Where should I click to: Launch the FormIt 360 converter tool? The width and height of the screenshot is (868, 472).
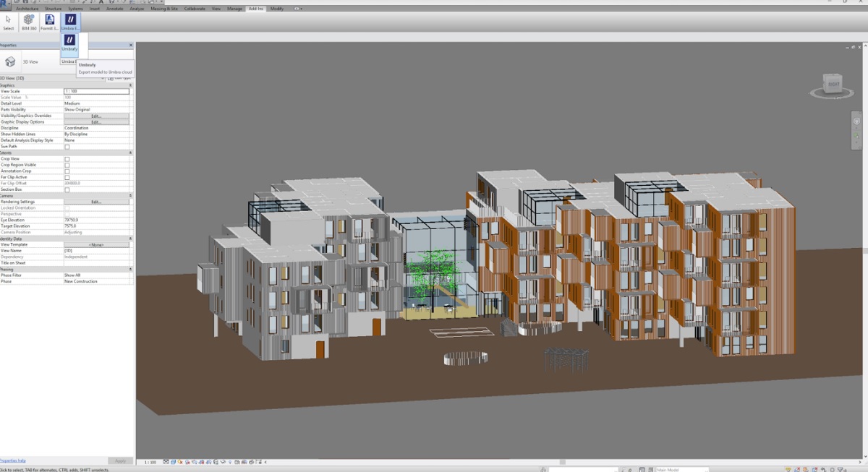pyautogui.click(x=49, y=22)
